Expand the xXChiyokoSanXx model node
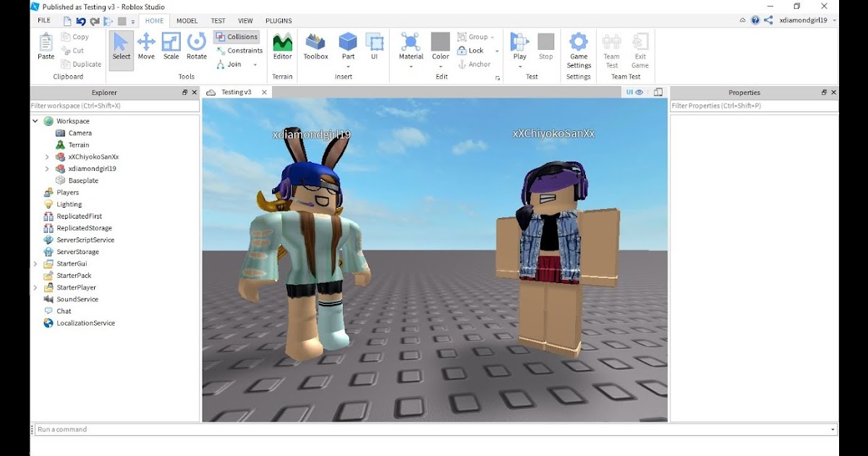 (x=47, y=157)
